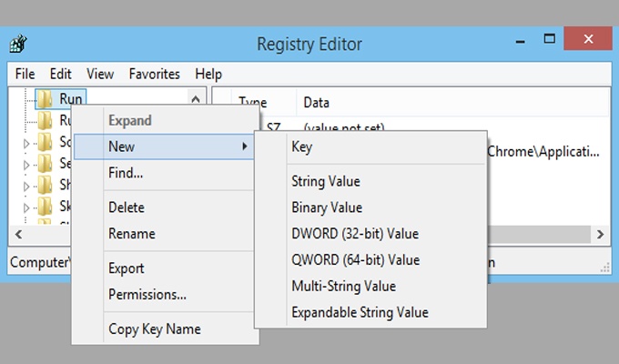This screenshot has width=619, height=364.
Task: Click the Data column header
Action: 316,103
